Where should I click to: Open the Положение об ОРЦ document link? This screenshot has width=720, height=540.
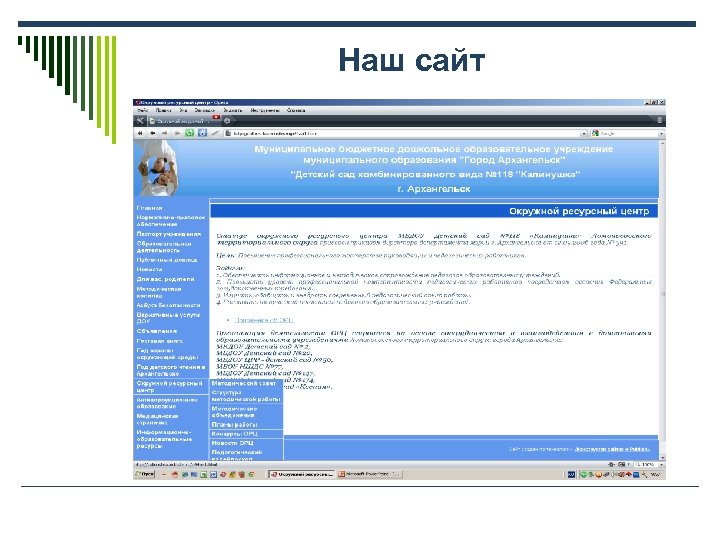(x=264, y=320)
